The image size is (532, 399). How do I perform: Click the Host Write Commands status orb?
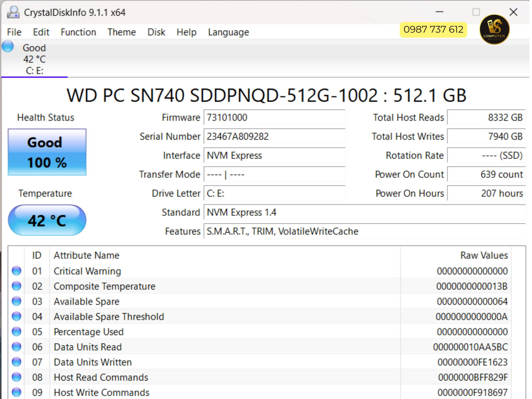tap(16, 392)
